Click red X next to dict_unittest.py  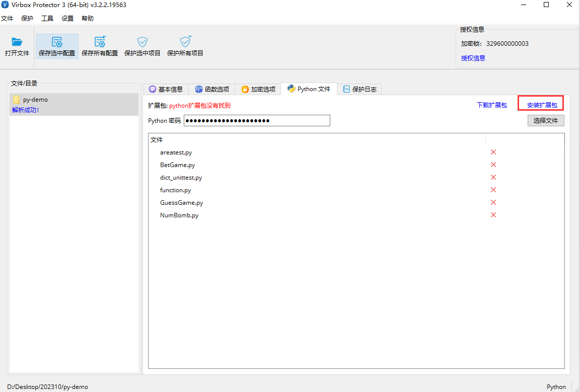click(493, 177)
